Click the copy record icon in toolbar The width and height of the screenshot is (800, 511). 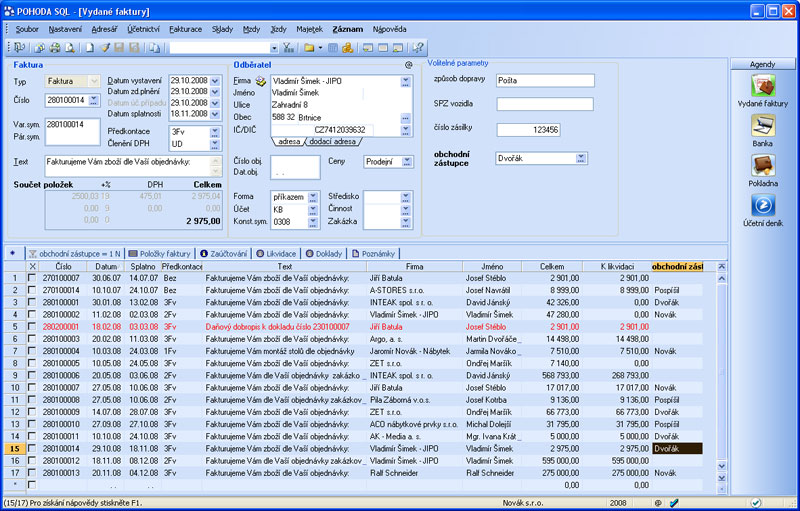[155, 48]
